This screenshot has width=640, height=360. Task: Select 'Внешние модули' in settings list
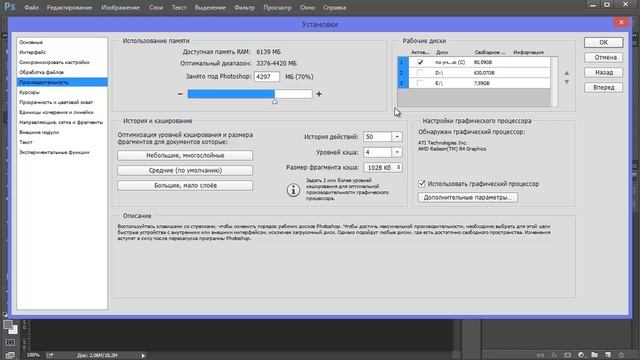click(x=62, y=132)
